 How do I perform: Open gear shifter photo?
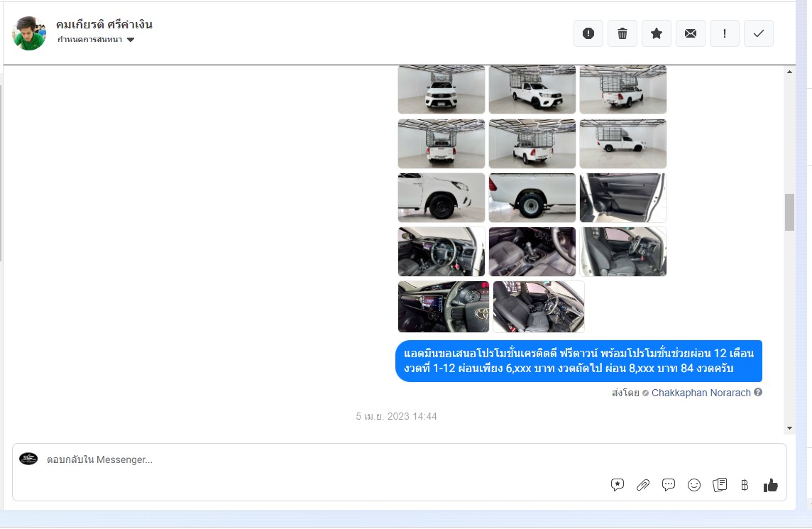(532, 251)
